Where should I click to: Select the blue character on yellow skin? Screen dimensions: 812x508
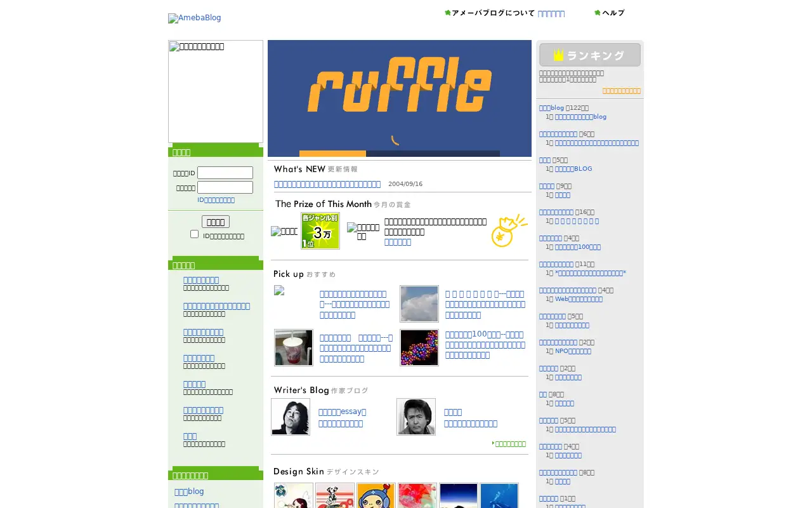coord(376,496)
